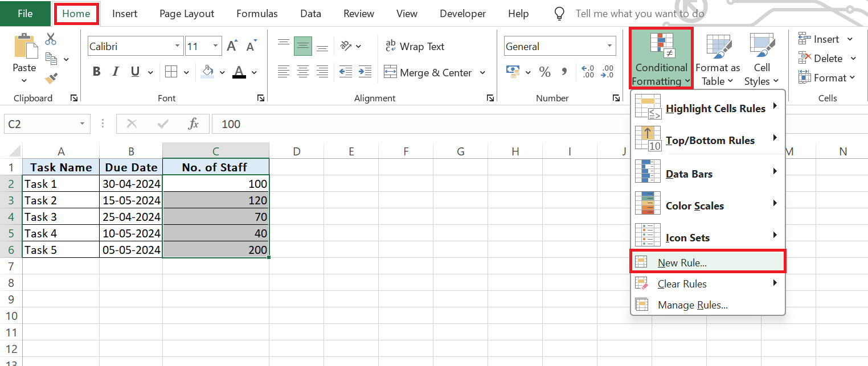The height and width of the screenshot is (366, 868).
Task: Open Merge & Center dropdown arrow
Action: pyautogui.click(x=482, y=72)
